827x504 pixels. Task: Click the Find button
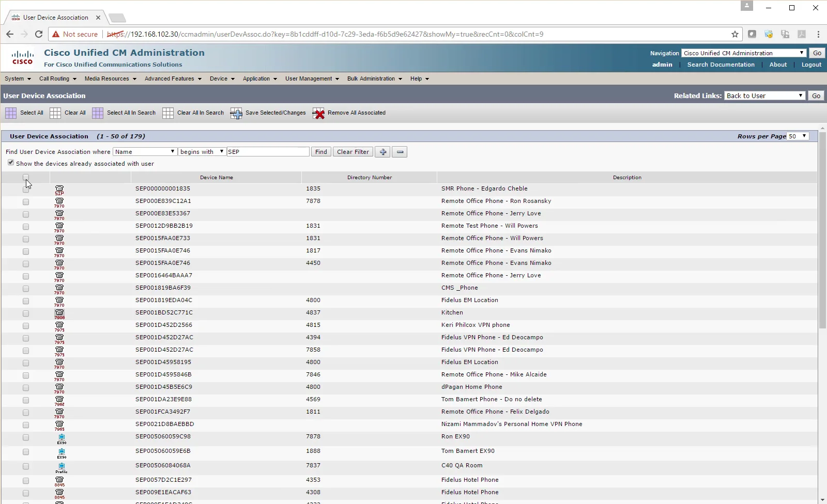321,152
